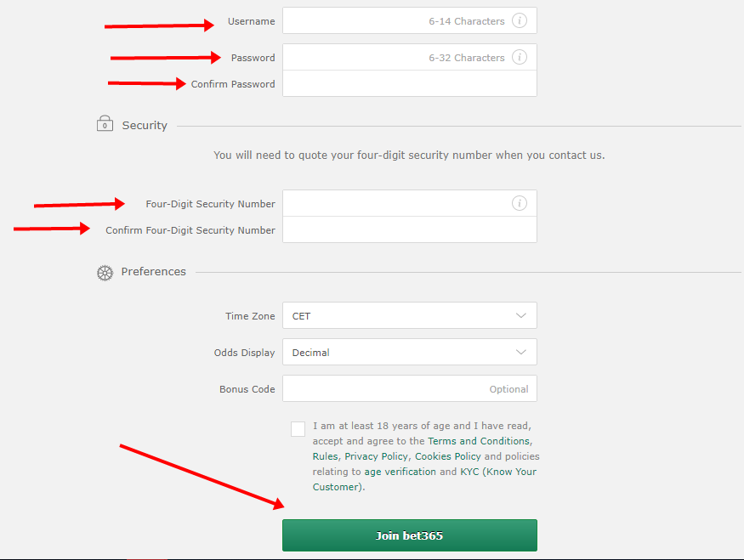Click the Preferences section heading text

tap(153, 271)
